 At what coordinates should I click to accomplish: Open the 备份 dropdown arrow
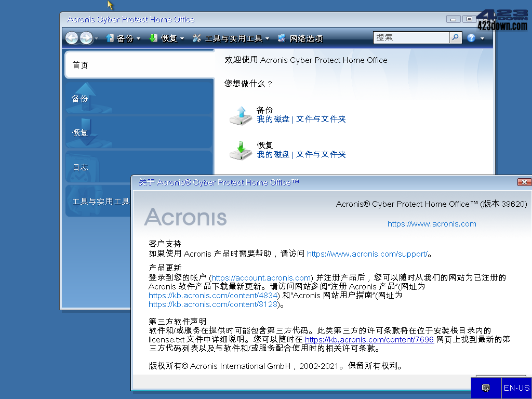click(x=138, y=37)
